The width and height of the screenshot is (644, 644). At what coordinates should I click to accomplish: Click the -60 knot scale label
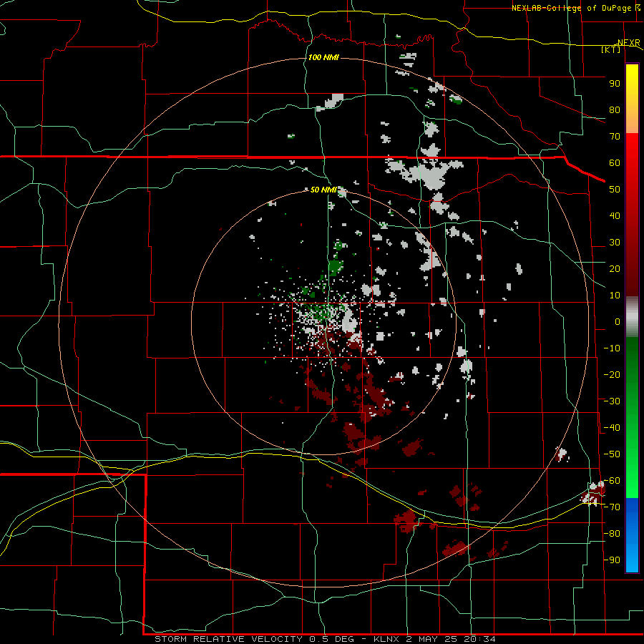click(612, 481)
